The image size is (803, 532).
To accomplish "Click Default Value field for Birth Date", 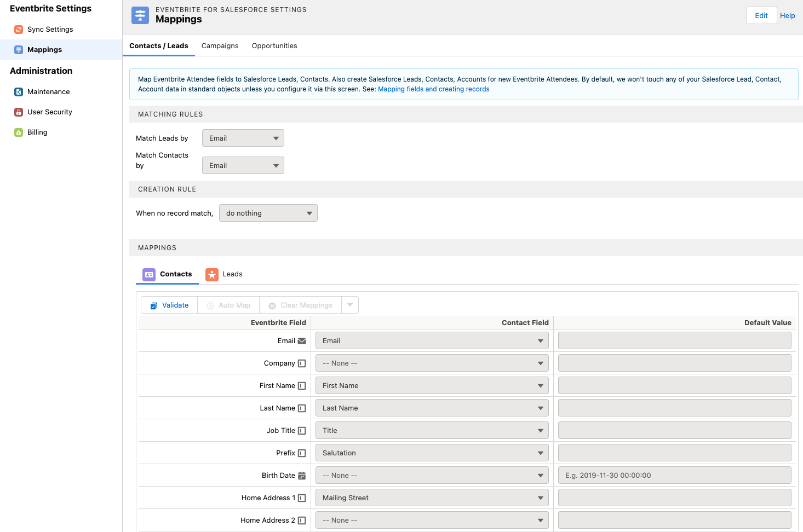I will (x=675, y=475).
